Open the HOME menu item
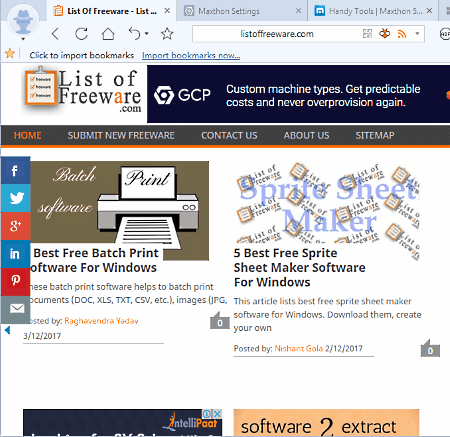Screen dimensions: 450x437 (x=28, y=135)
